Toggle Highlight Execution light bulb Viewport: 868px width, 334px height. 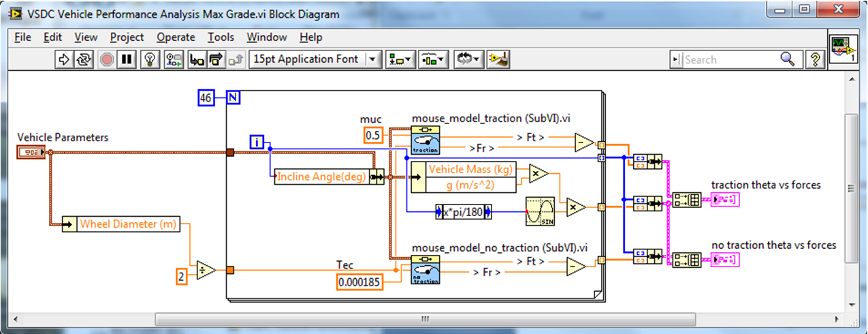tap(149, 59)
